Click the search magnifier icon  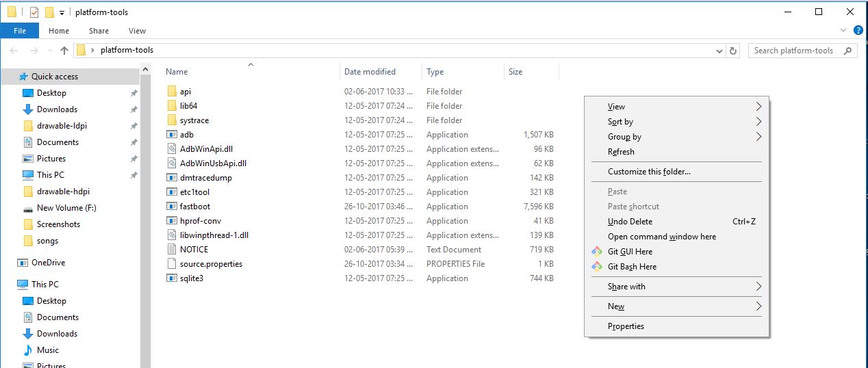pyautogui.click(x=847, y=51)
